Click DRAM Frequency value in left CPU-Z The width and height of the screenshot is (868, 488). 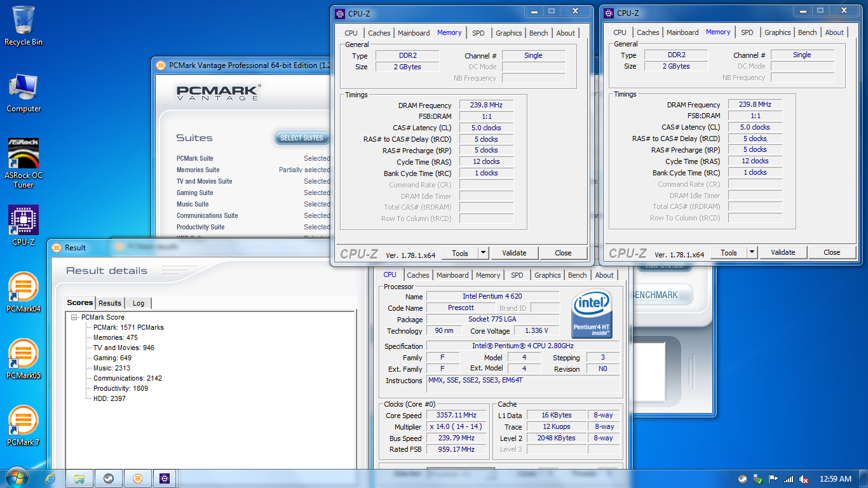click(x=486, y=105)
